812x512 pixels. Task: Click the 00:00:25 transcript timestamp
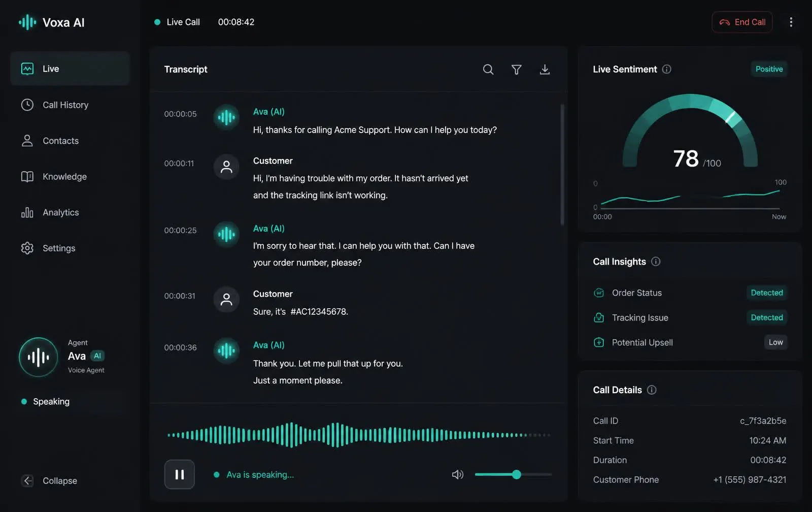point(180,230)
